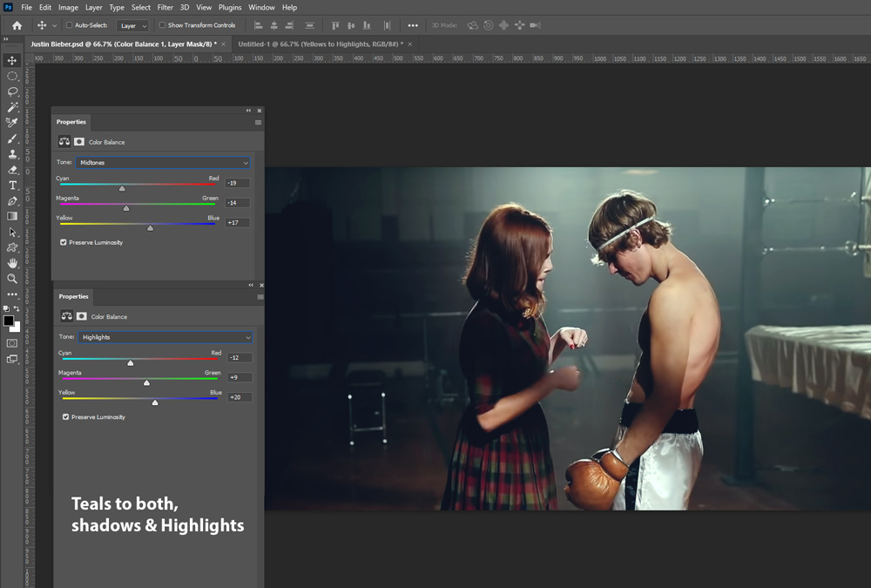Click the align top edges icon

pos(335,25)
